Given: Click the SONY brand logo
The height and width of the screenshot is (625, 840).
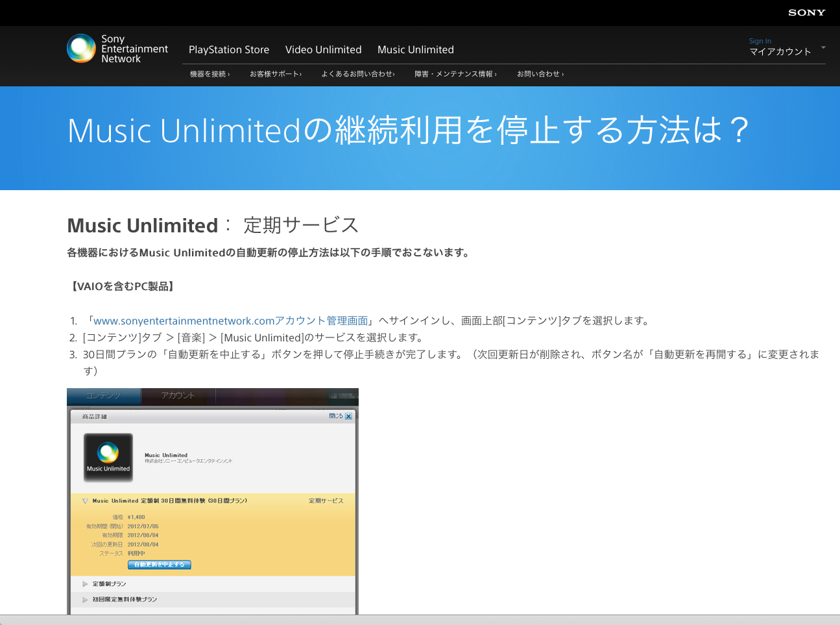Looking at the screenshot, I should [x=806, y=12].
